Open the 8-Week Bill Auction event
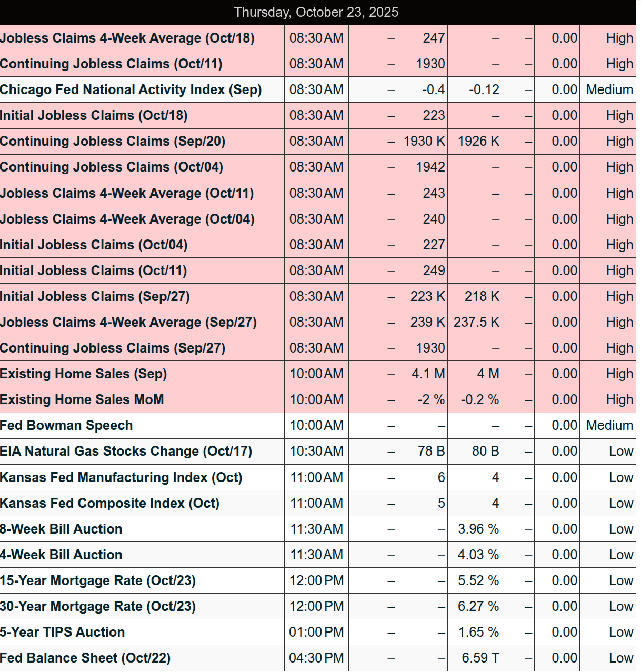This screenshot has height=672, width=641. click(61, 529)
